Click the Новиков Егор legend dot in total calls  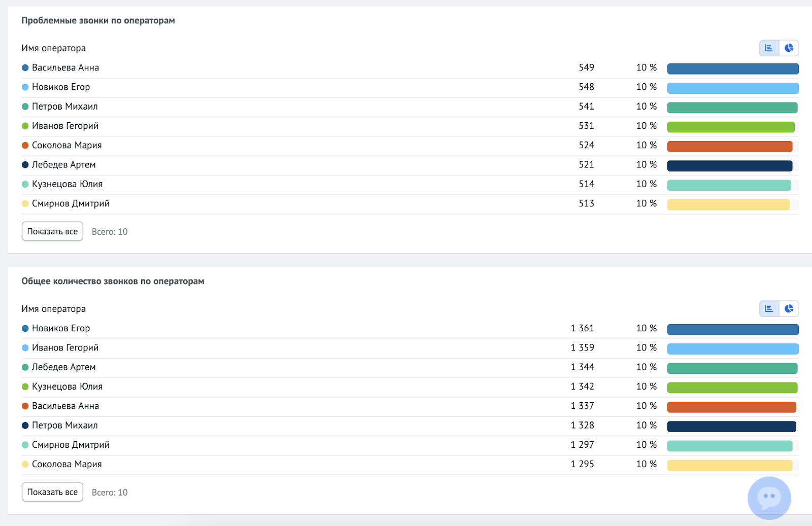25,328
